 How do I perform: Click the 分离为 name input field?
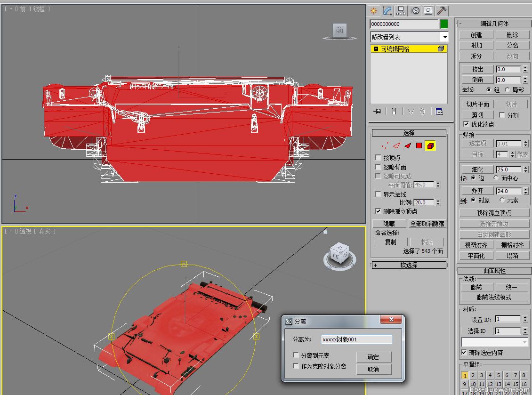(x=356, y=339)
